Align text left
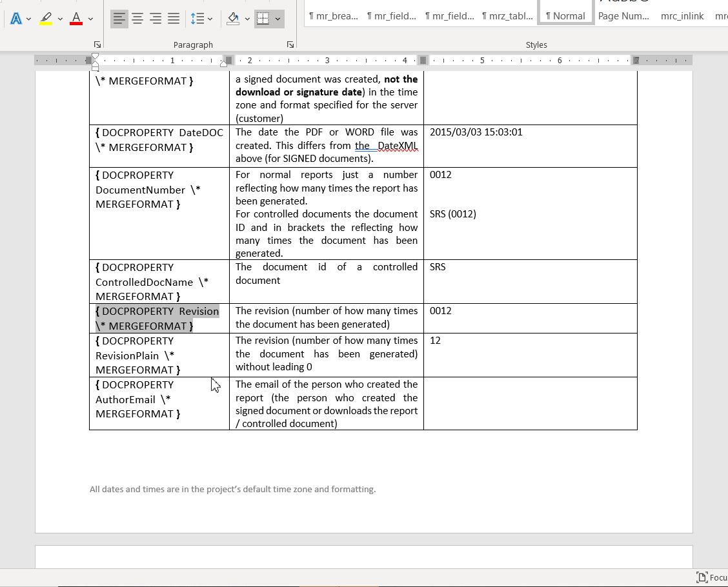This screenshot has width=728, height=587. click(119, 19)
